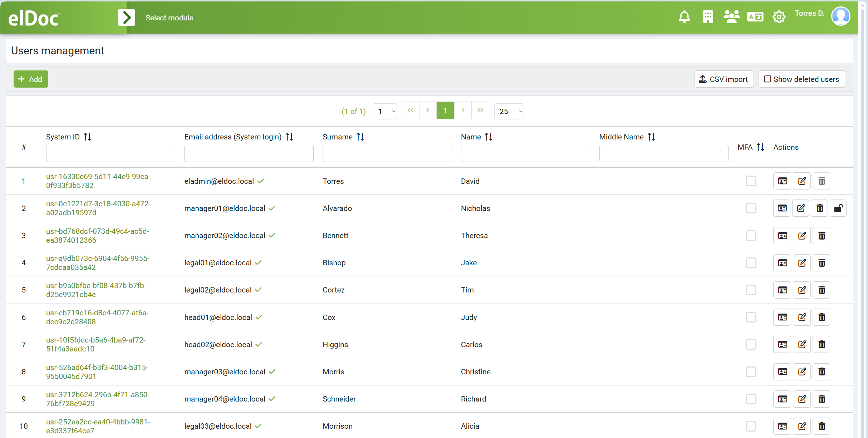Open system ID link for manager01@eldoc.local
The height and width of the screenshot is (438, 868).
(98, 208)
